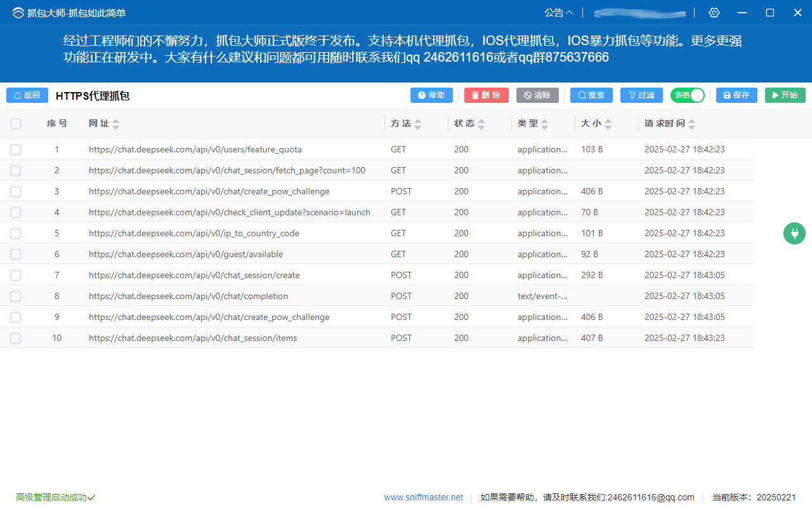Select the guest/available URL
This screenshot has width=812, height=508.
pos(186,255)
